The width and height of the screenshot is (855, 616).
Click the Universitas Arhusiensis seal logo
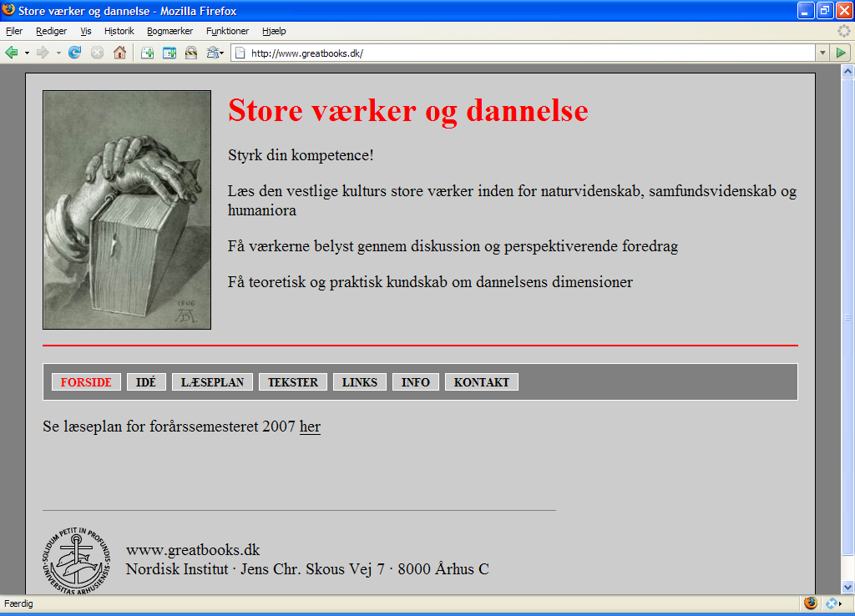[77, 560]
